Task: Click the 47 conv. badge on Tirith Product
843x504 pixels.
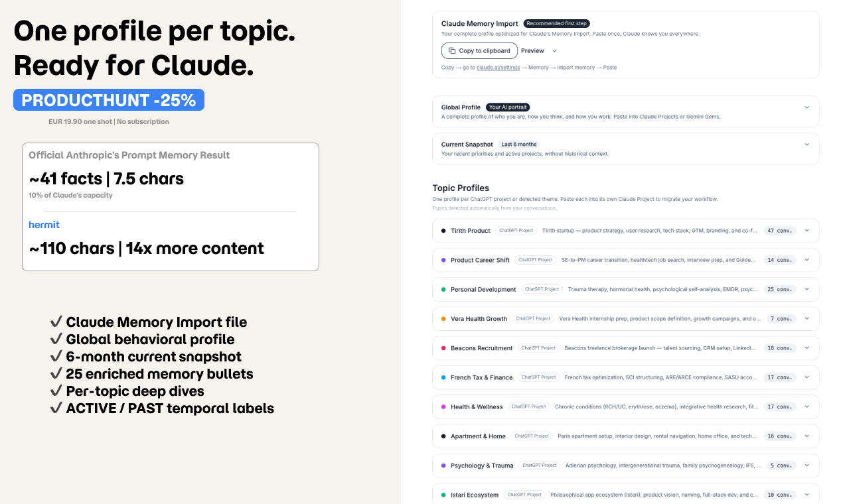Action: (780, 230)
